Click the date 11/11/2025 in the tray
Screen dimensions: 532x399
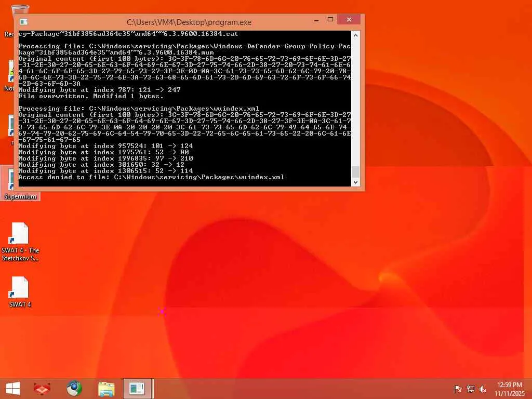click(x=509, y=394)
